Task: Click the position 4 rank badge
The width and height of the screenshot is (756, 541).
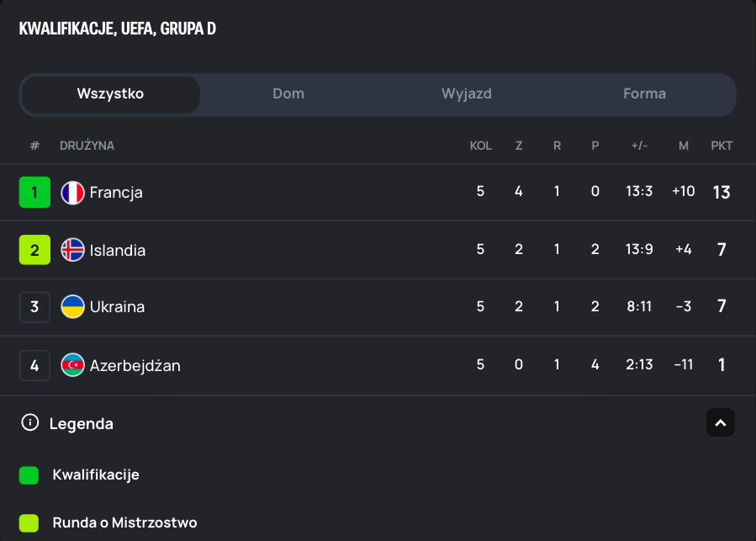Action: (x=34, y=365)
